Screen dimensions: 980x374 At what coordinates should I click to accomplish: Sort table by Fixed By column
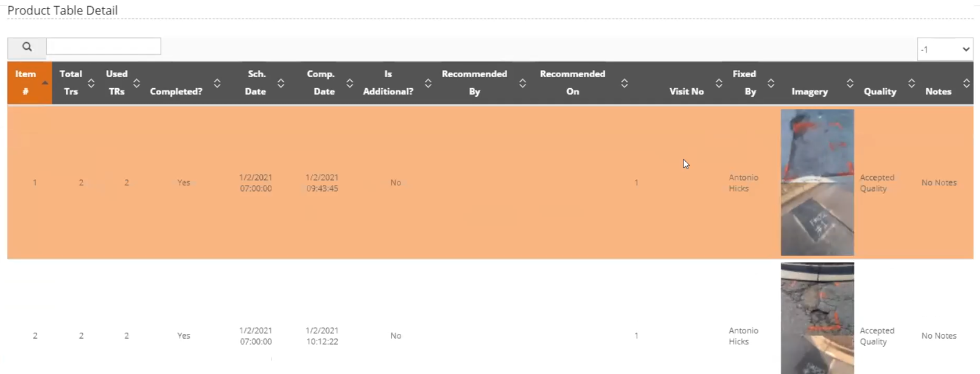pos(752,83)
